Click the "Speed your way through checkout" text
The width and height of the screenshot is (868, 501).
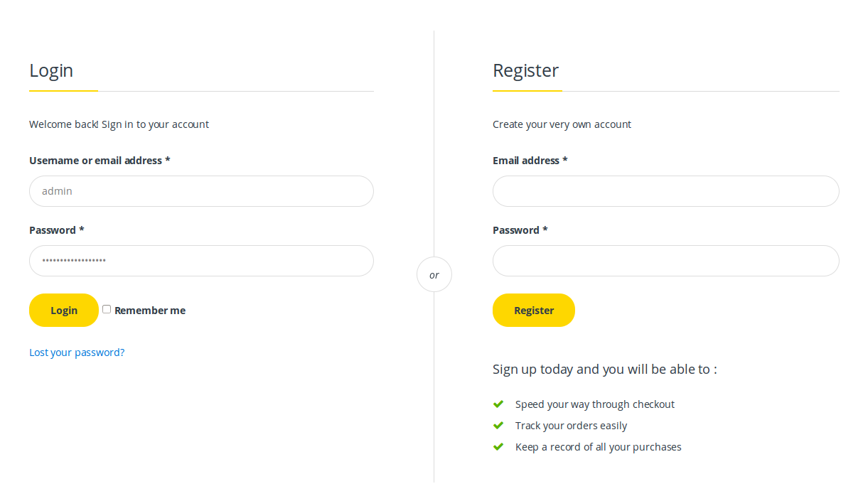click(594, 404)
